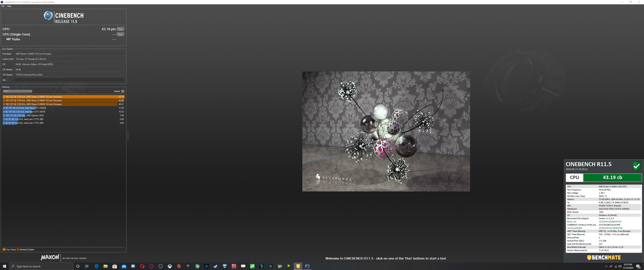Open Battle.net from taskbar
Screen dimensions: 644x270
pyautogui.click(x=206, y=266)
